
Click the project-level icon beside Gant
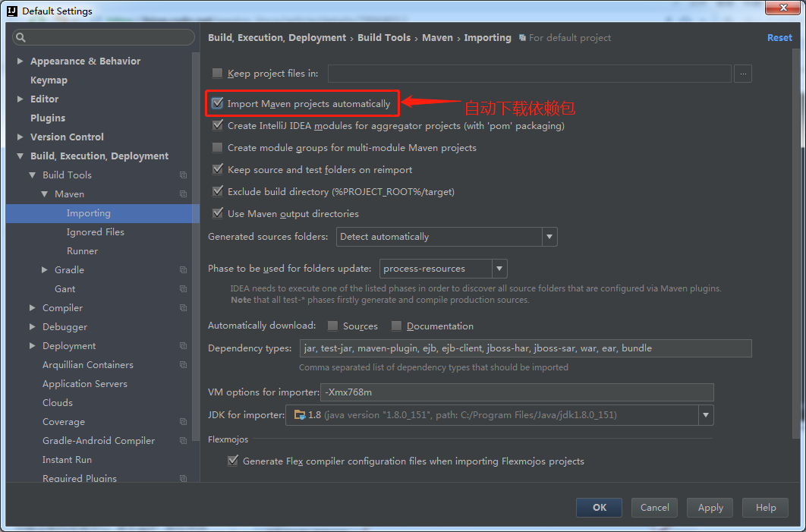point(183,289)
